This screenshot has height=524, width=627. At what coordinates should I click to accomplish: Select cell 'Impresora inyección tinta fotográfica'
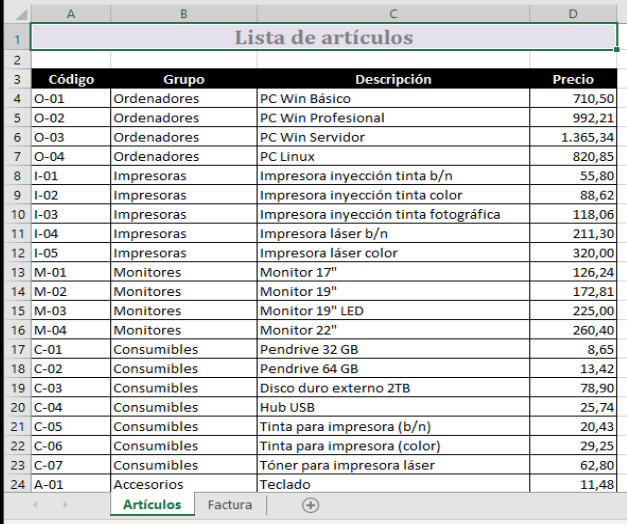pos(393,214)
